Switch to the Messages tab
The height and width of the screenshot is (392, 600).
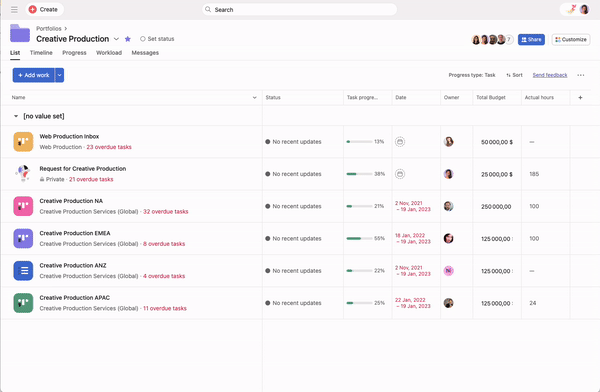[x=145, y=53]
